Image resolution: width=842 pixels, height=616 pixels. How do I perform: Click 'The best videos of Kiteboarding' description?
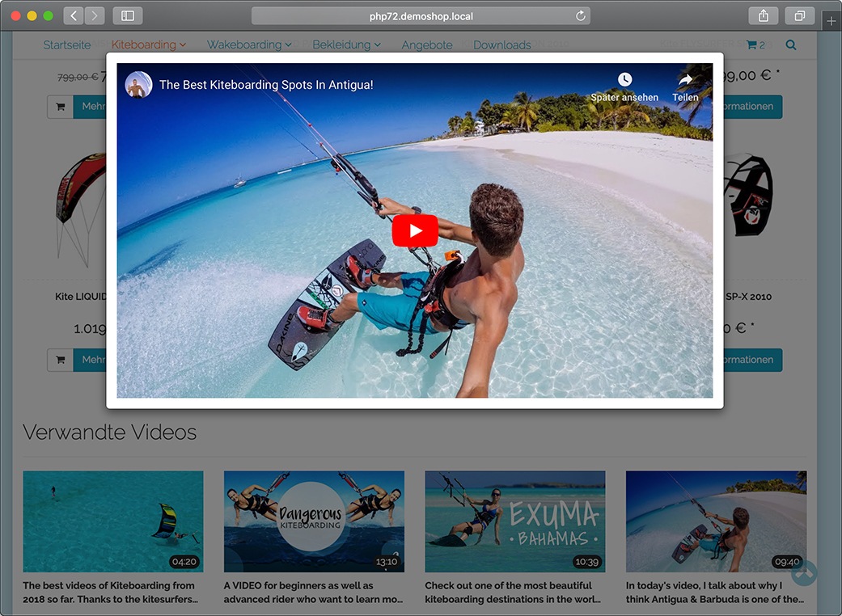coord(111,593)
